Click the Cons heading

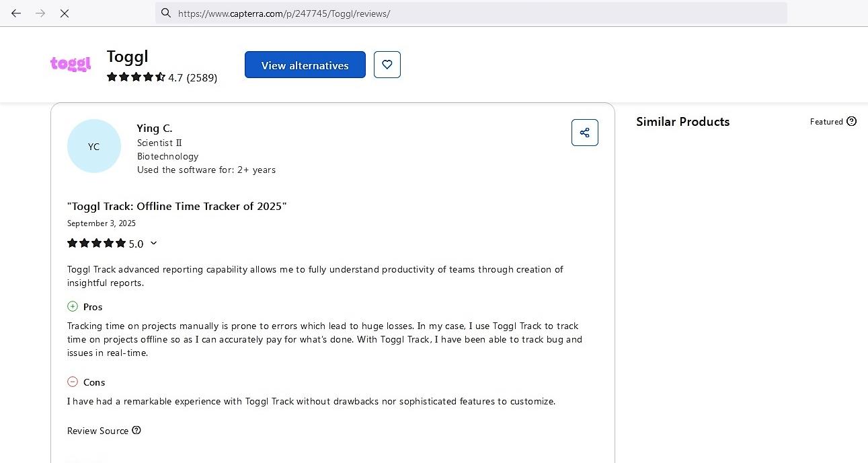[94, 382]
